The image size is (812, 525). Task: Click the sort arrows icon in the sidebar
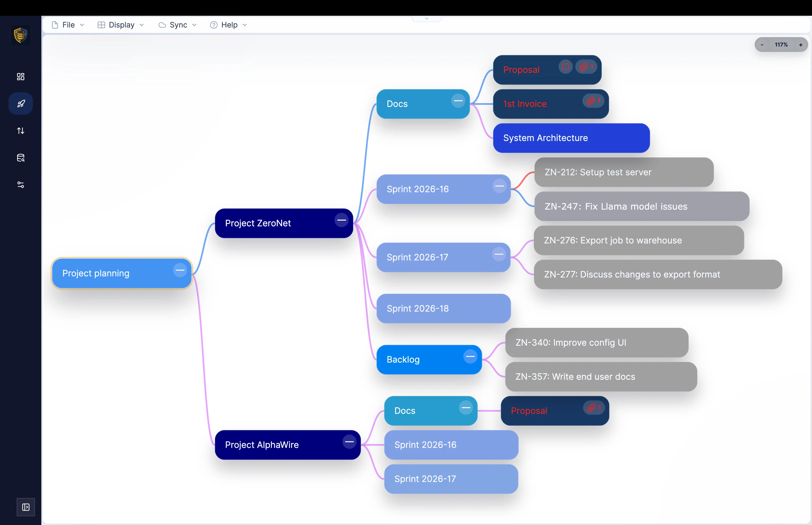pyautogui.click(x=20, y=131)
